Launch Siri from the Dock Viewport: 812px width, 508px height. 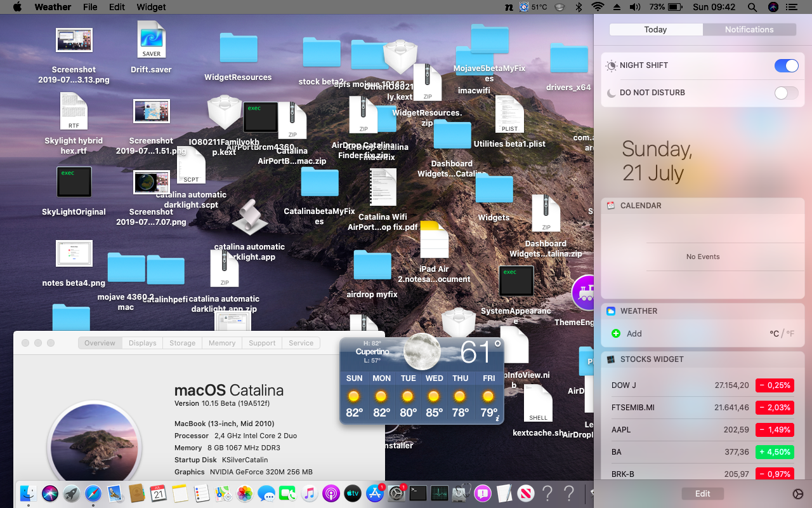[50, 493]
